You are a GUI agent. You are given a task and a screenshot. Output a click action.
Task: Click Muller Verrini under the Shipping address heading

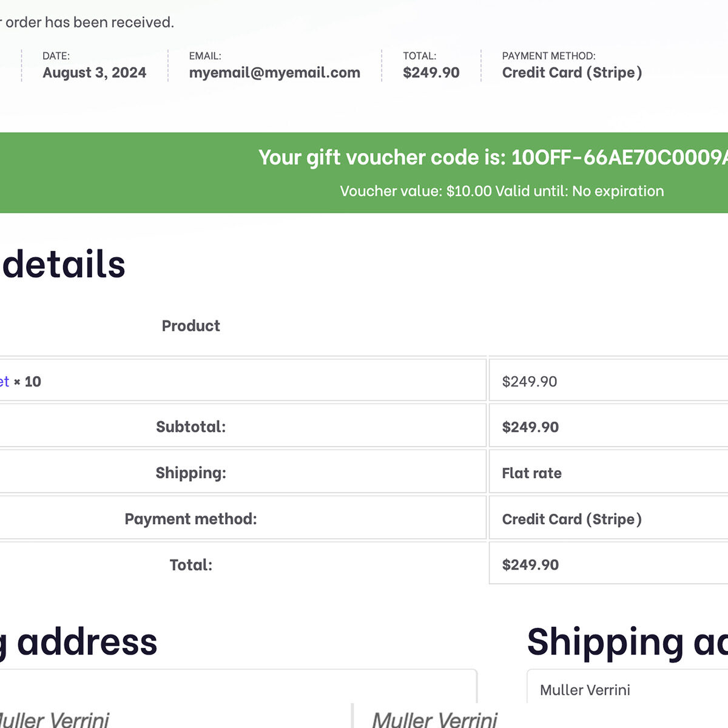[x=585, y=690]
